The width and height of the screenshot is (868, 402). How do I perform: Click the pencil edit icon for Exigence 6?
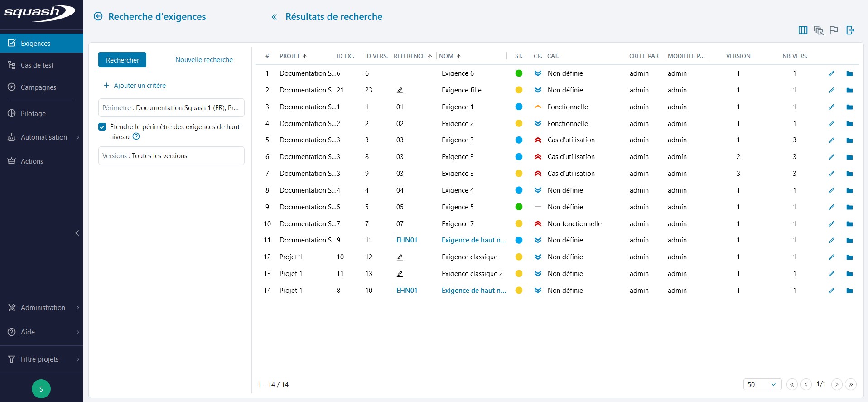[x=831, y=73]
